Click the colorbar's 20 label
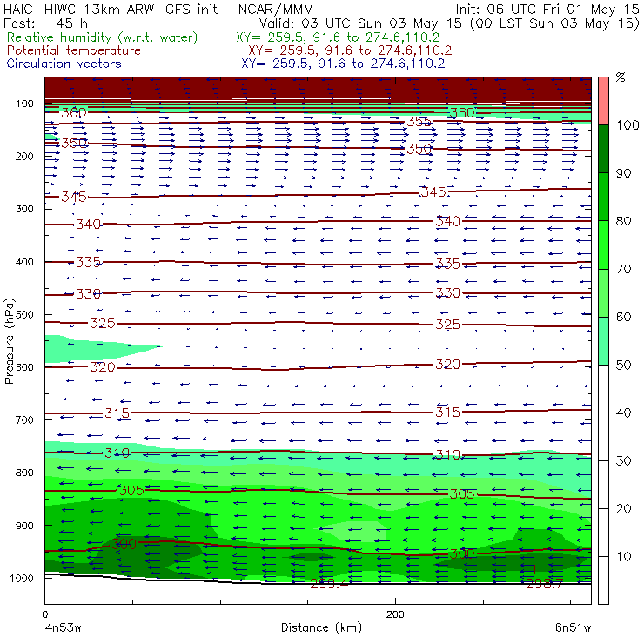 point(623,509)
